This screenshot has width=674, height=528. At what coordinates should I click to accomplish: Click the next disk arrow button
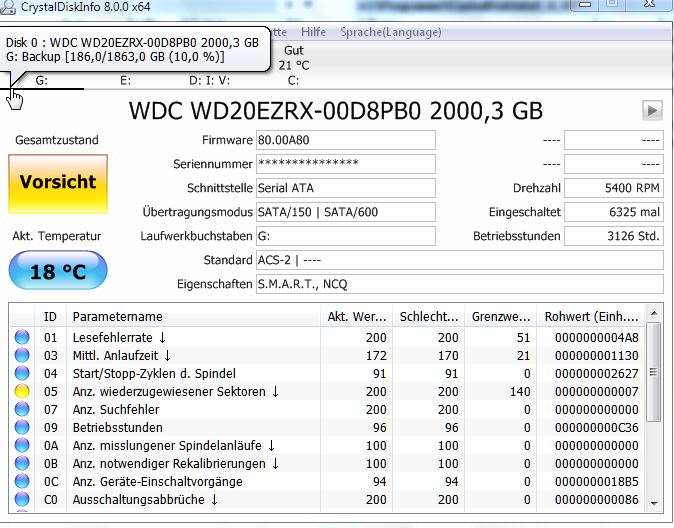652,111
